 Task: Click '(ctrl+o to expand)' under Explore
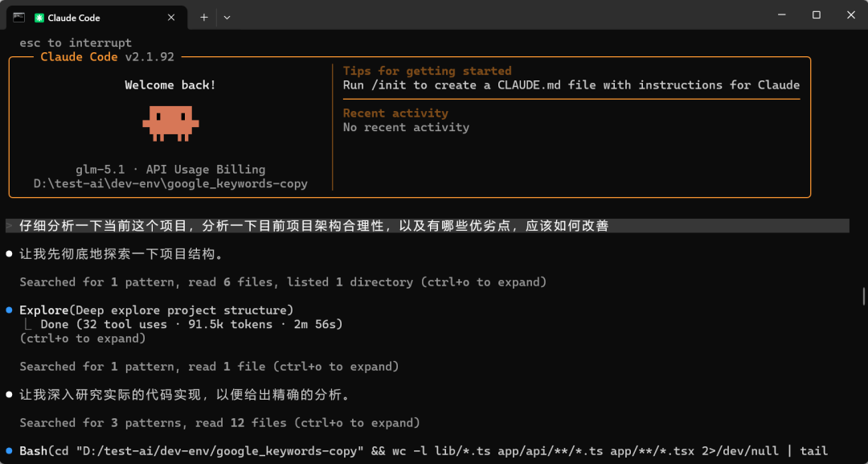[x=83, y=339]
